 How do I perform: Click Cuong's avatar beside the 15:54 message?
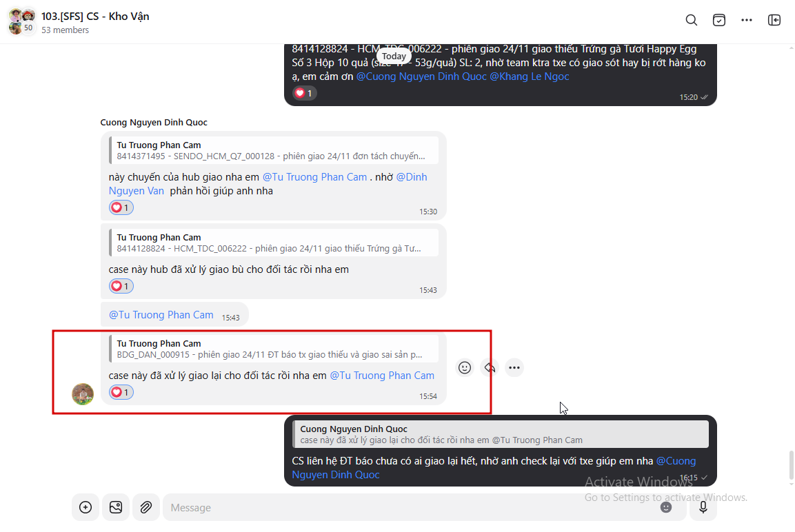pos(83,394)
